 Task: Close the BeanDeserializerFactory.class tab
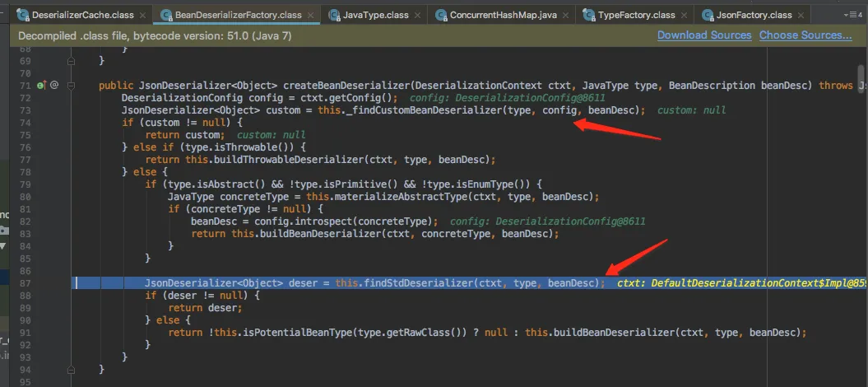[312, 16]
